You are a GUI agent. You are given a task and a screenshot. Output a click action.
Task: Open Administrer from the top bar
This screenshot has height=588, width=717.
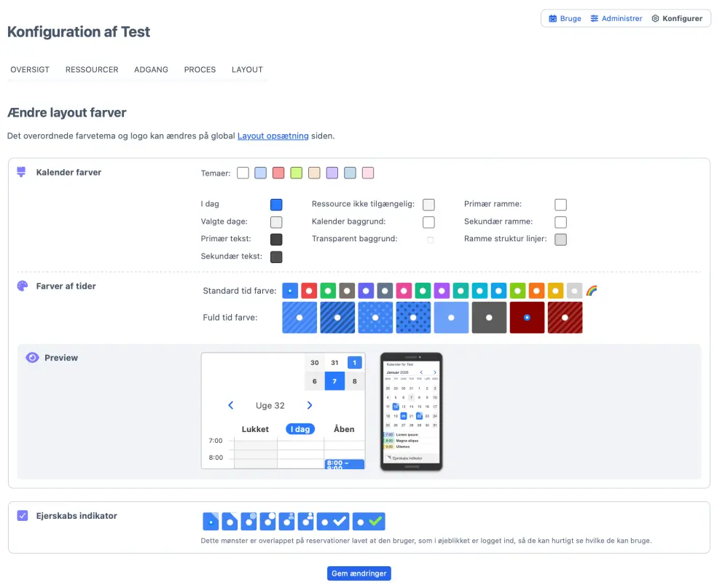pos(616,18)
